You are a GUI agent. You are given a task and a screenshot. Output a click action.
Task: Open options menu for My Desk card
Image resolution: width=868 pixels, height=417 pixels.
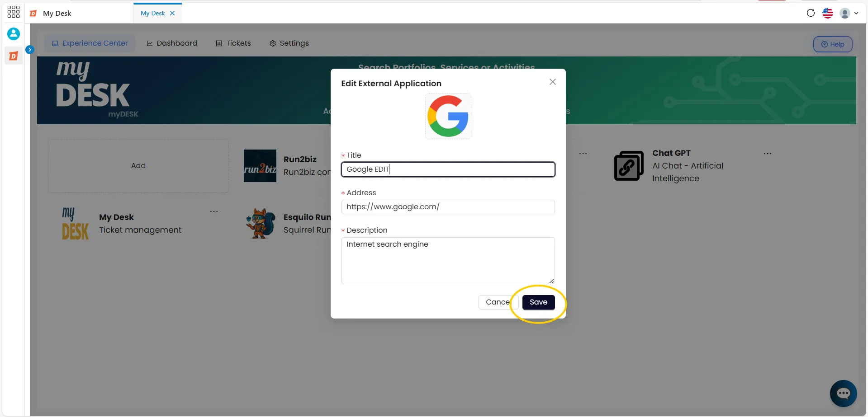coord(214,211)
